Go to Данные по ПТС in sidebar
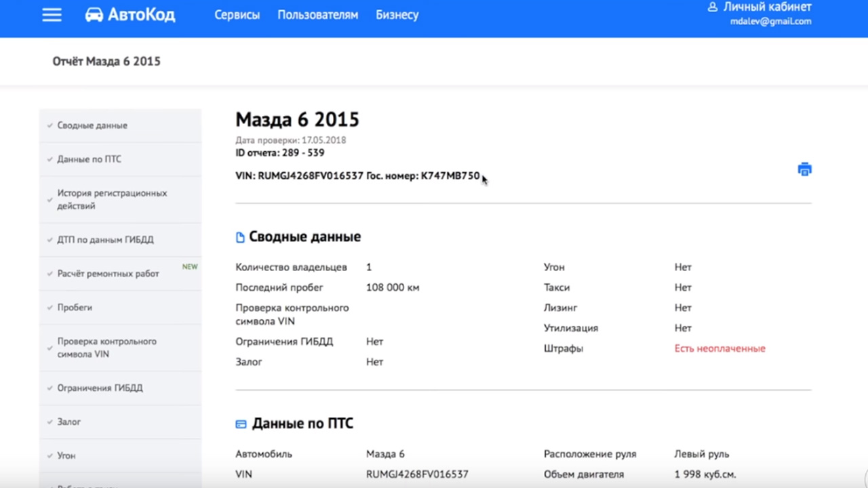 tap(120, 159)
